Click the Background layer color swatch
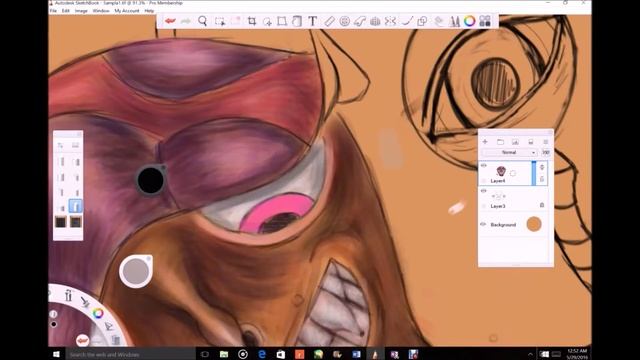 (x=534, y=224)
